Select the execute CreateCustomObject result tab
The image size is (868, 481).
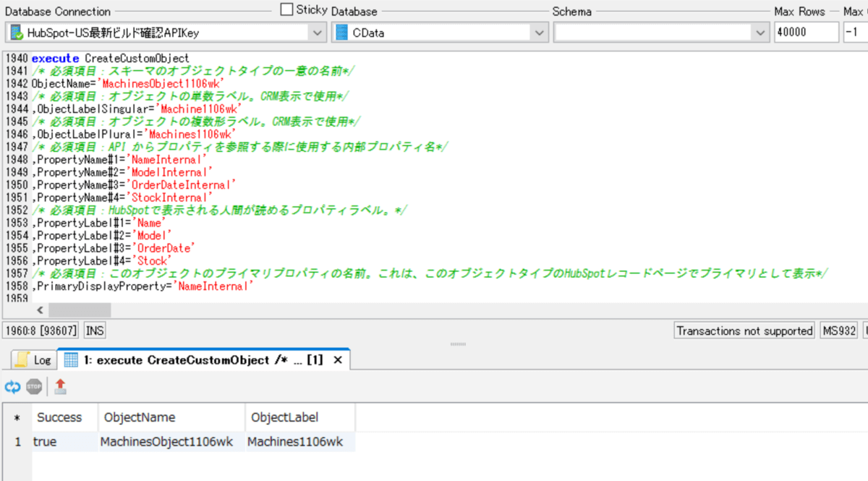click(203, 359)
